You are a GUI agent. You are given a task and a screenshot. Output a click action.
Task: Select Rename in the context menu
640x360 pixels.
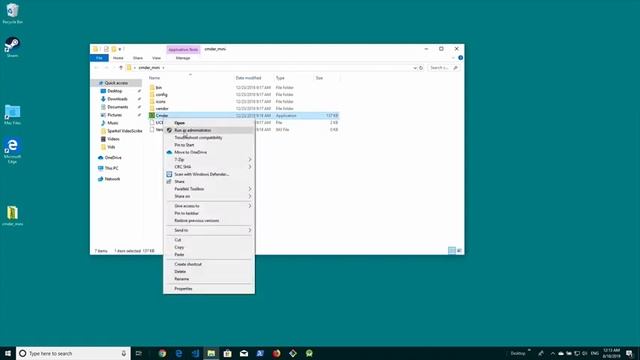pos(209,279)
